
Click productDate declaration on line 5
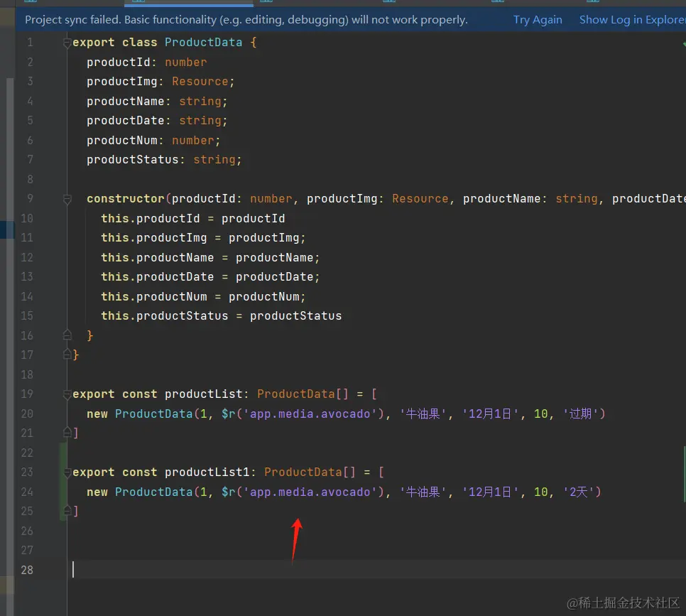(x=157, y=120)
